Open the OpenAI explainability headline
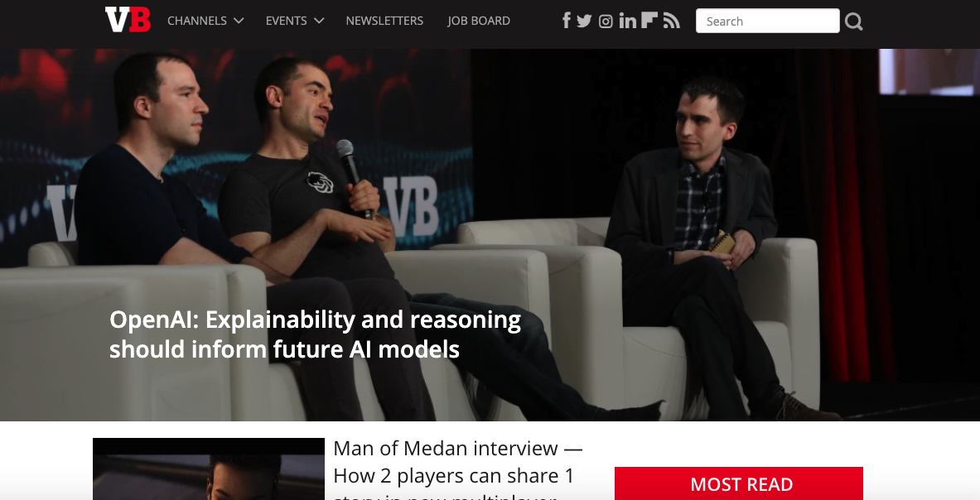The image size is (980, 500). [315, 334]
